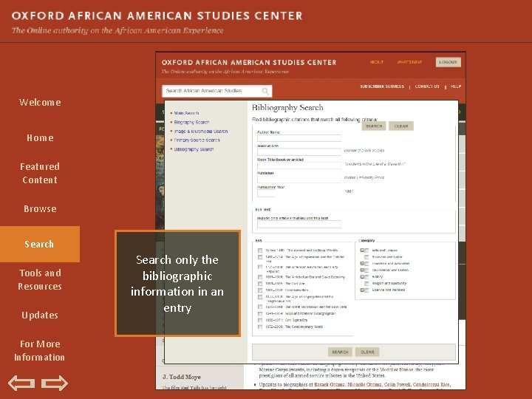Click the Journal Title input field
Screen dimensions: 532x399
(x=299, y=151)
